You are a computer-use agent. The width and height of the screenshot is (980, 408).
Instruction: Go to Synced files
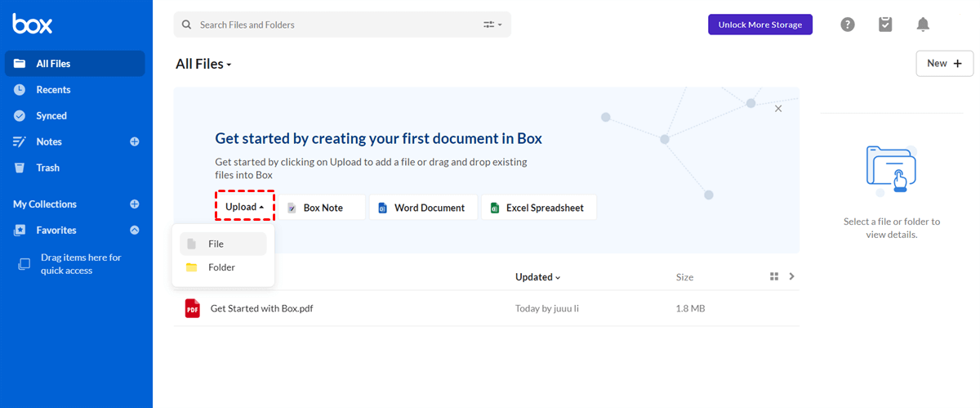coord(51,116)
